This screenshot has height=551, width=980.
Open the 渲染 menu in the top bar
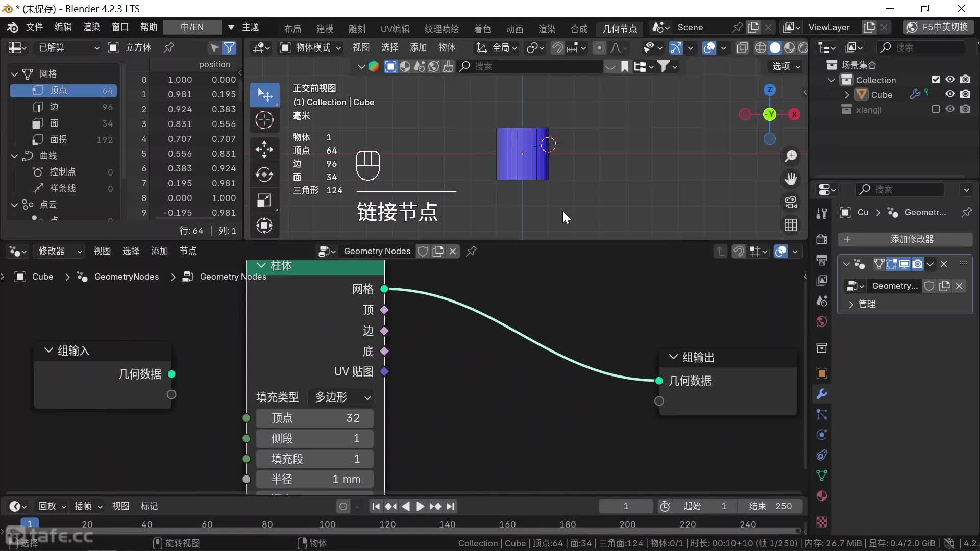[x=91, y=28]
